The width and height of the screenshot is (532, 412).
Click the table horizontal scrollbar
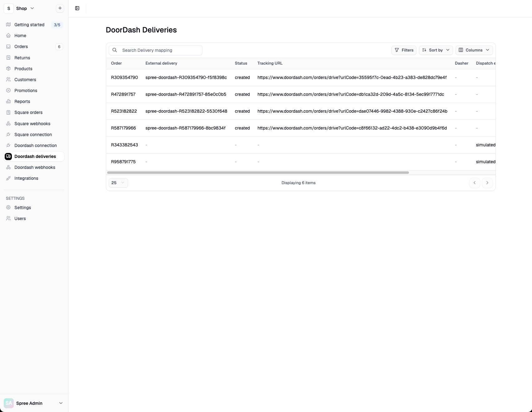tap(258, 173)
